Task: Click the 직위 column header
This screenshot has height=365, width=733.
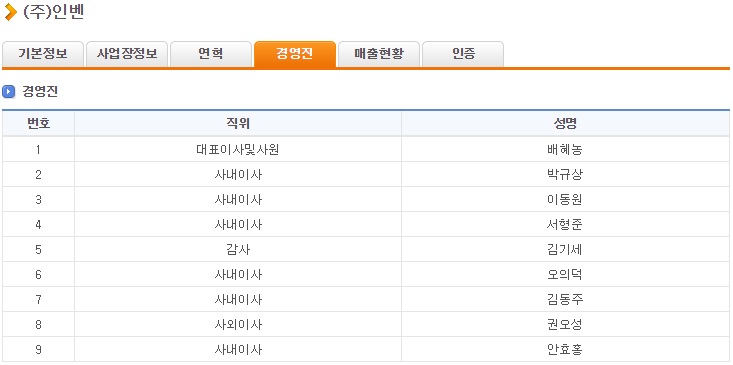Action: 238,123
